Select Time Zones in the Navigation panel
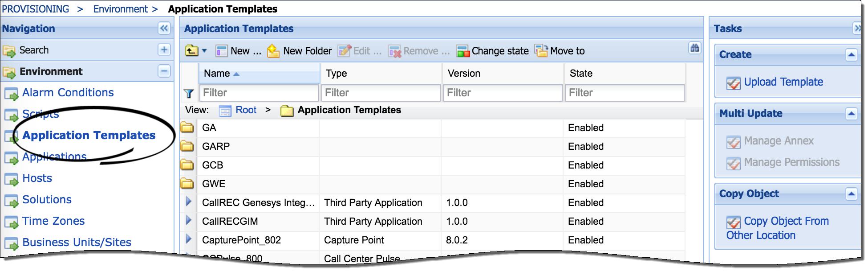 click(x=53, y=221)
